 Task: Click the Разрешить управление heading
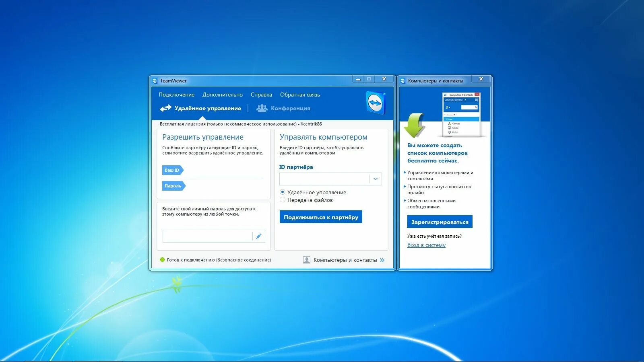(203, 137)
